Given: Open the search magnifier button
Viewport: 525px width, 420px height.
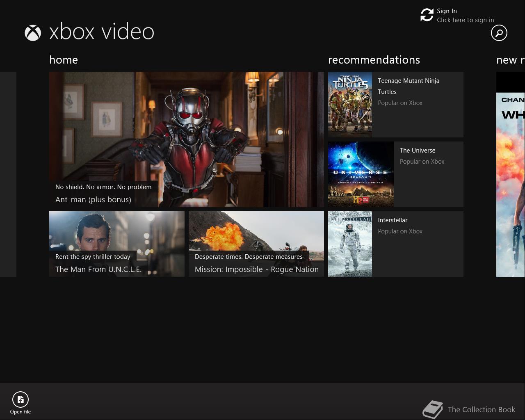Looking at the screenshot, I should pyautogui.click(x=499, y=33).
